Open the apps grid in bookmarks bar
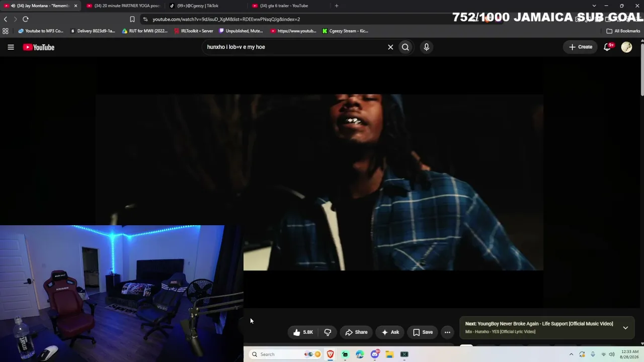644x362 pixels. [x=6, y=31]
